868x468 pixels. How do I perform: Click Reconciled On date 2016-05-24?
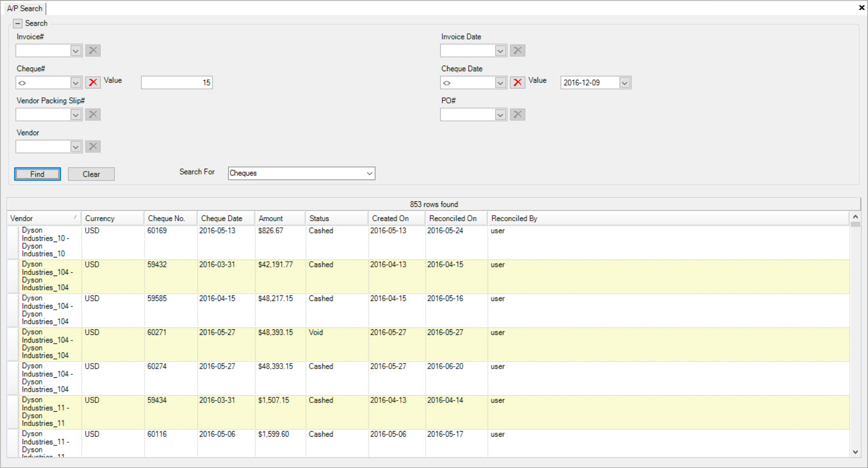(x=457, y=243)
